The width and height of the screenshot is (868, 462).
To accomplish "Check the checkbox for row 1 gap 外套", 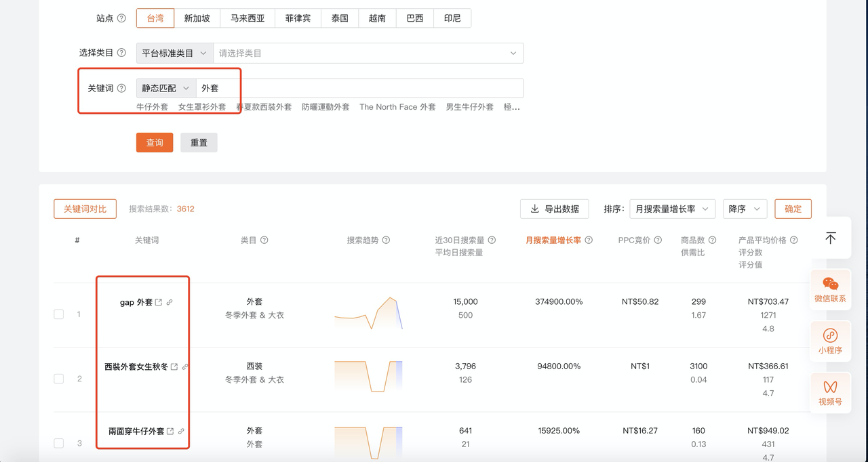I will coord(59,314).
